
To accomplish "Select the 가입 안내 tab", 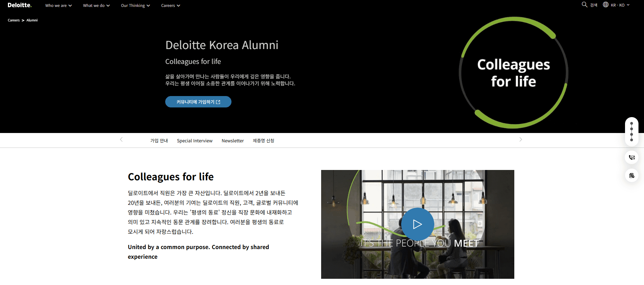I will (159, 141).
